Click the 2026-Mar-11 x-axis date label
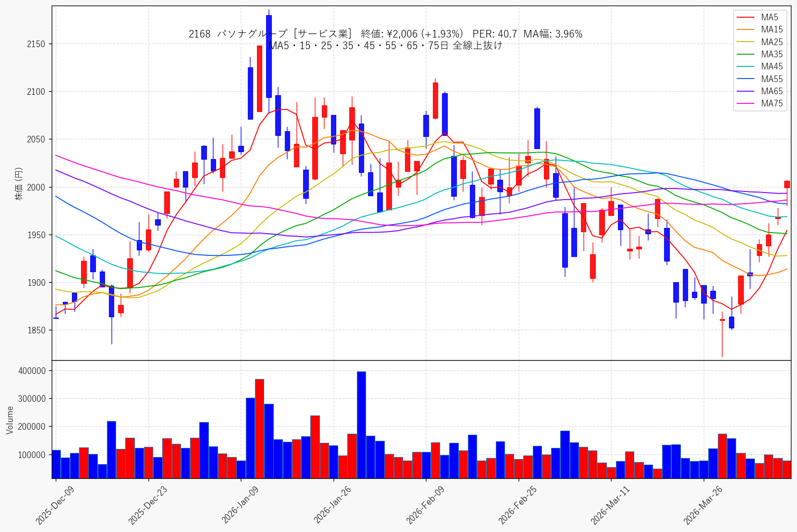 (x=610, y=505)
